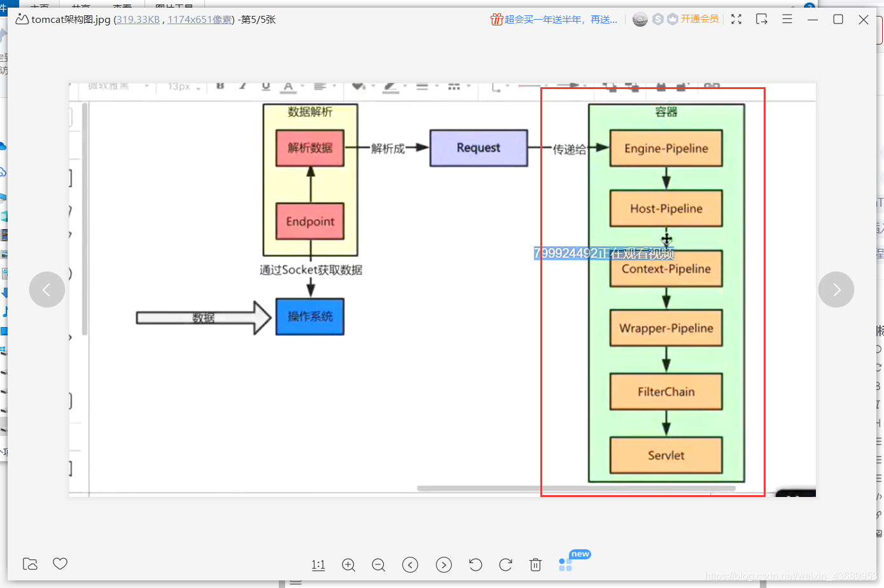Show the image at 1:1 actual size
This screenshot has height=588, width=884.
pyautogui.click(x=318, y=565)
